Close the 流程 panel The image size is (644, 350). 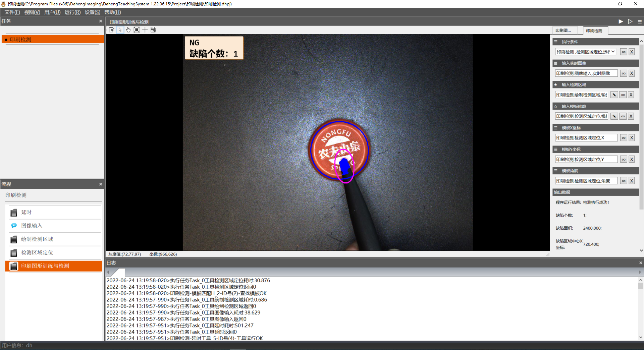coord(101,184)
